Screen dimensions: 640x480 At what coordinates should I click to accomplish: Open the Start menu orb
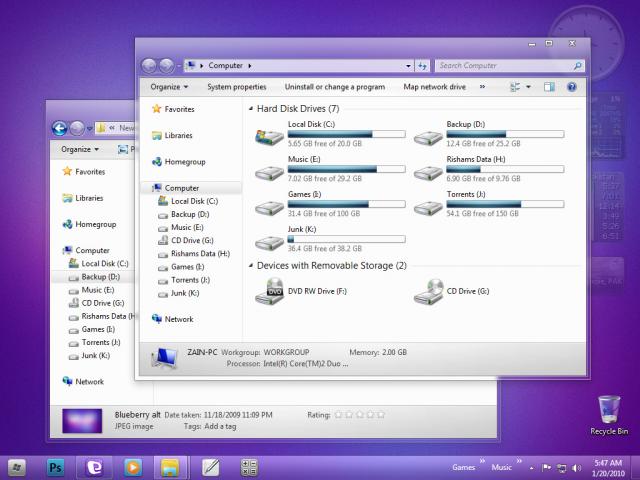click(17, 467)
